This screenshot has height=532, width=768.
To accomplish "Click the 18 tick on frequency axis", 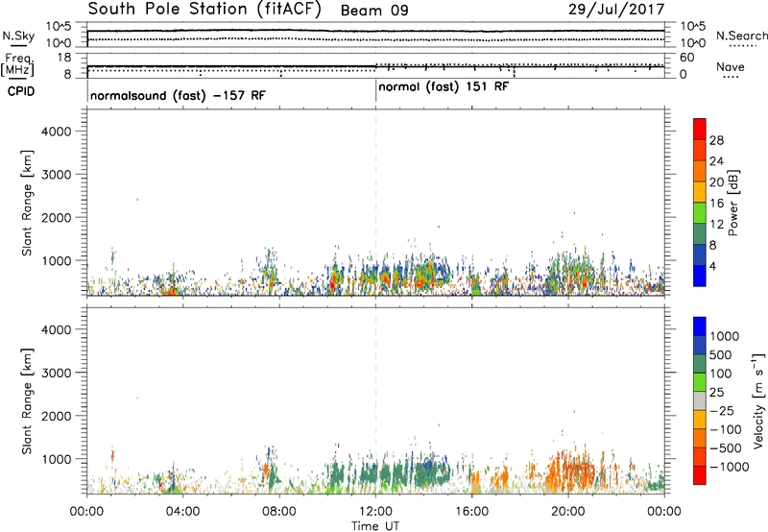I will [63, 58].
